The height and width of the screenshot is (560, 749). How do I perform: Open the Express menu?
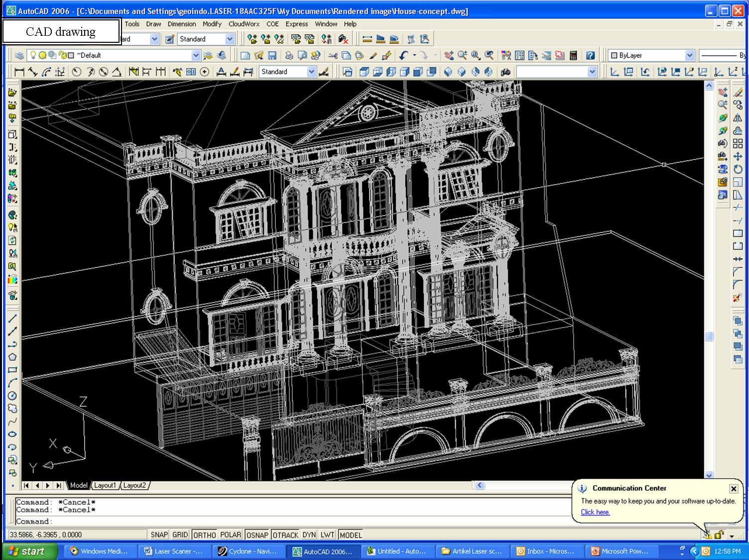(296, 24)
